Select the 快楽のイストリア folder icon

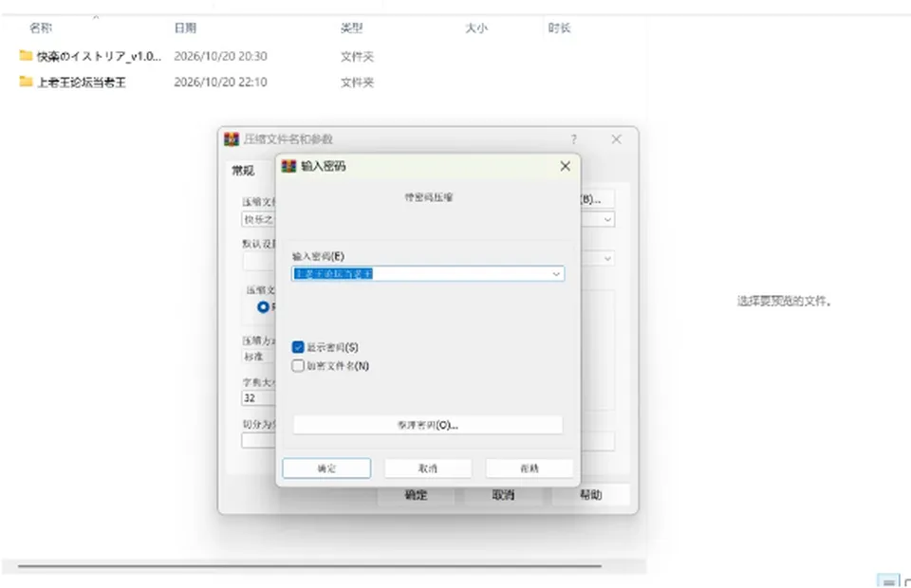click(x=26, y=56)
